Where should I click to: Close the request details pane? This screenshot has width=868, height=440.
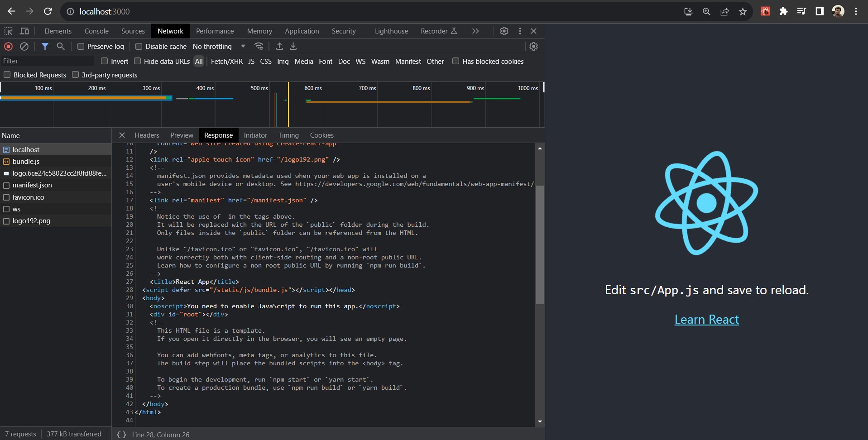click(122, 135)
